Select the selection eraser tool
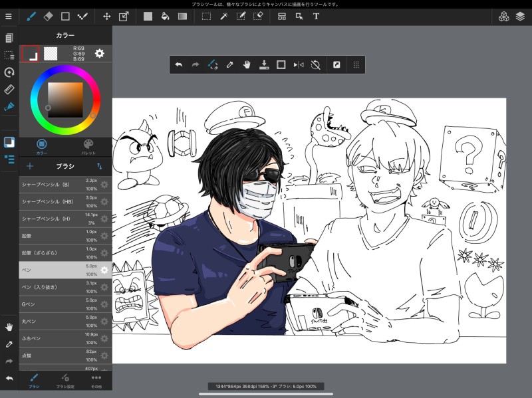The height and width of the screenshot is (398, 532). (x=258, y=16)
